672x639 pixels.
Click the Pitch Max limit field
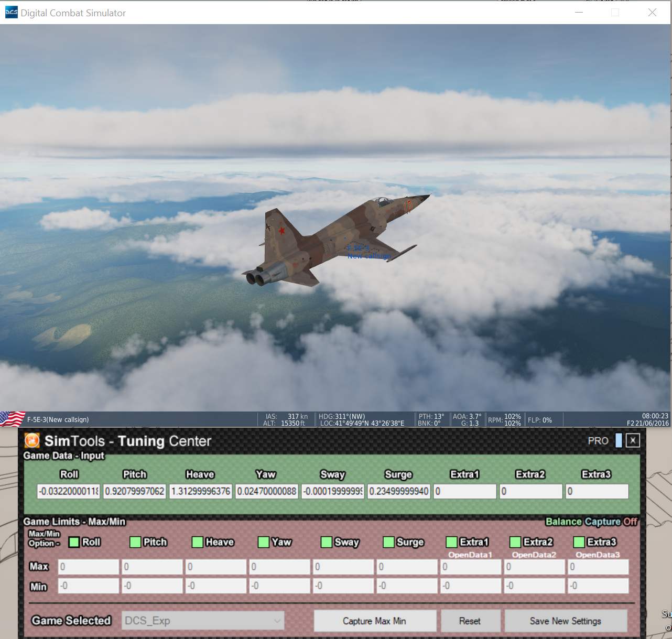click(153, 567)
